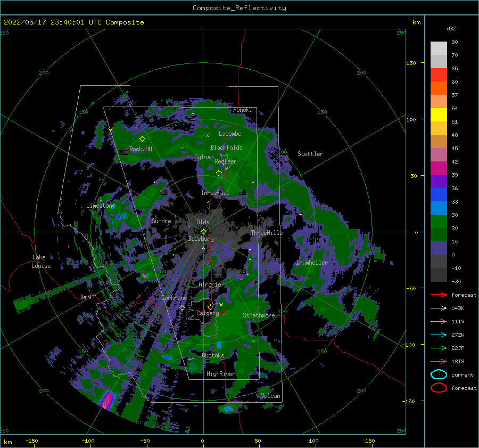Click the Innisfail city label
The height and width of the screenshot is (448, 479).
(215, 193)
